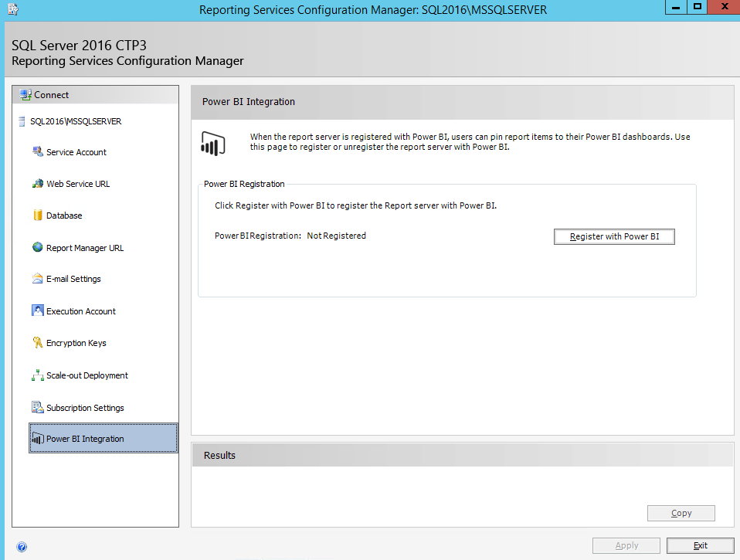Click the Subscription Settings icon
The height and width of the screenshot is (560, 740).
tap(37, 408)
